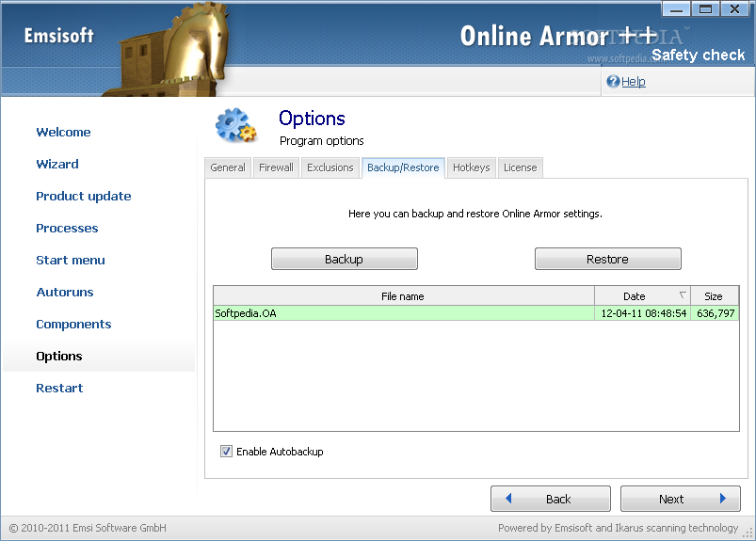Open Welcome in the sidebar
Image resolution: width=756 pixels, height=541 pixels.
pos(63,132)
